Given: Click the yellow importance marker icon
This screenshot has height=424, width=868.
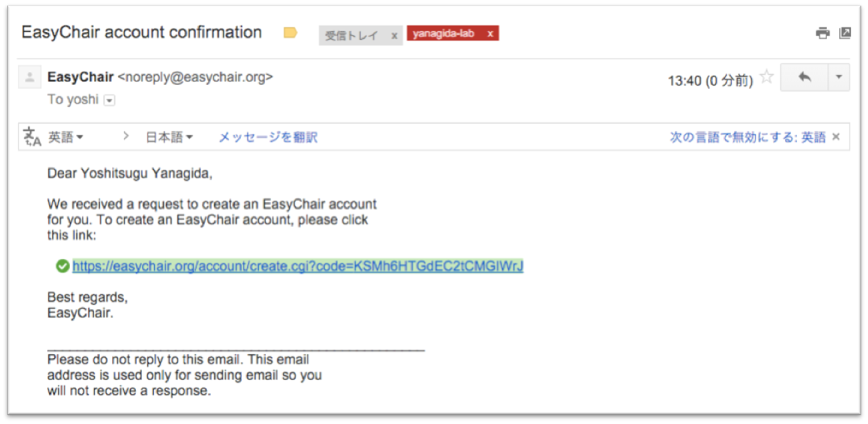Looking at the screenshot, I should point(290,33).
